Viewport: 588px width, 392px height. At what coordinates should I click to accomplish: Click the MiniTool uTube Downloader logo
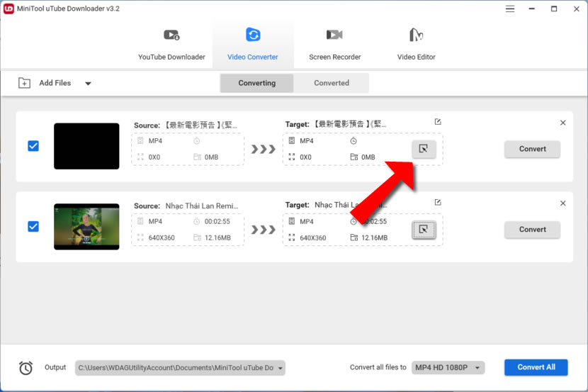click(x=9, y=9)
